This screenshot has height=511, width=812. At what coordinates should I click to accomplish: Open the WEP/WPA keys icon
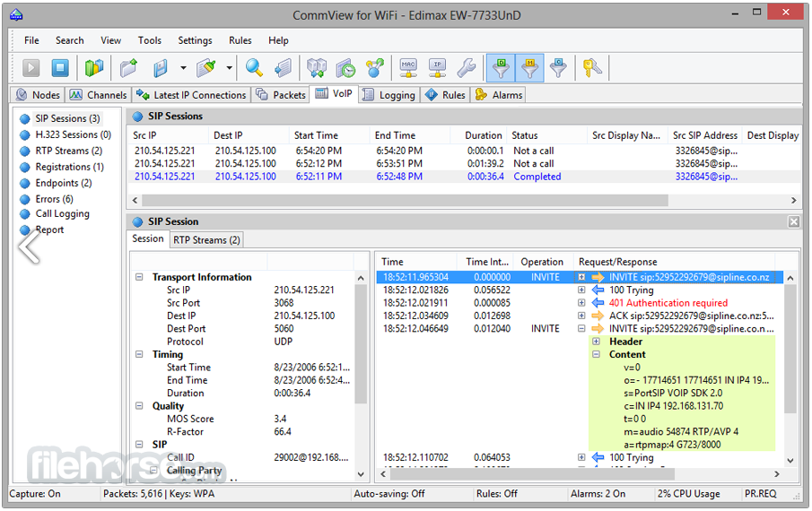592,68
